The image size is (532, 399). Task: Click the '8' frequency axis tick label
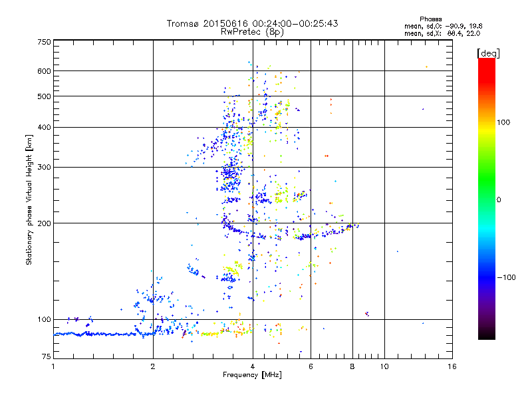352,366
